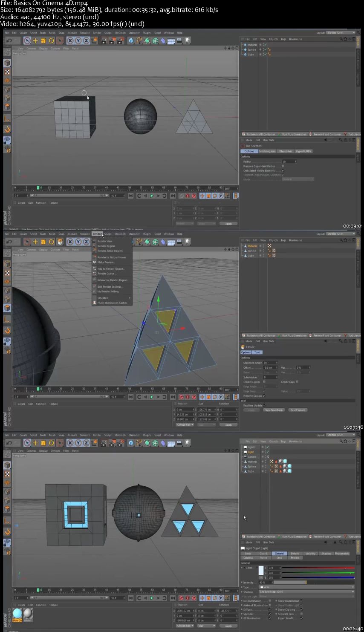Switch to the HyperNURBS tab
Screen dimensions: 364x632
click(303, 151)
